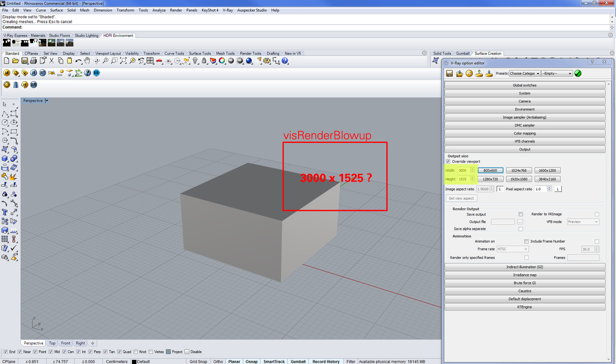Click the Width stepper up arrow
This screenshot has width=616, height=364.
click(x=472, y=169)
